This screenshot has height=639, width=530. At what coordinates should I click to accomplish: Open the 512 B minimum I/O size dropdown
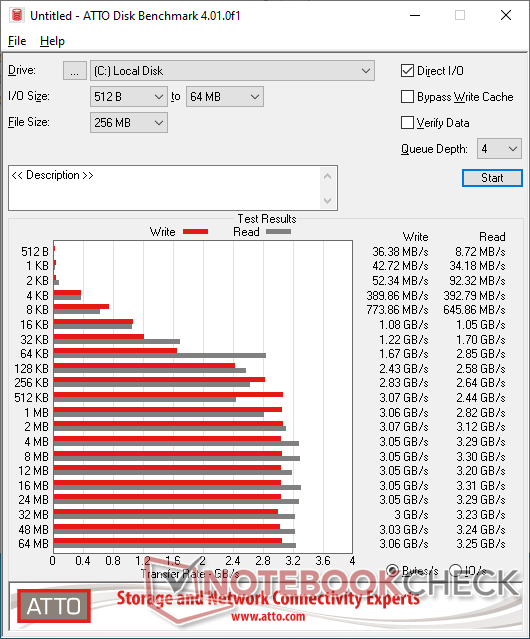pos(129,97)
